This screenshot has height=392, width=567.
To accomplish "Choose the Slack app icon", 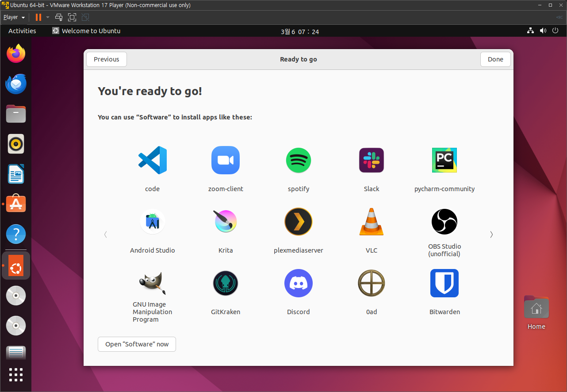I will coord(372,160).
